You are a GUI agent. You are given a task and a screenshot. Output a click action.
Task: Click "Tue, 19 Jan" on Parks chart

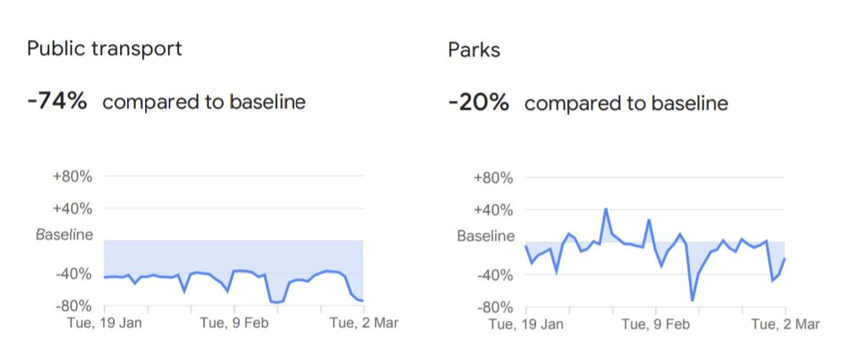528,324
